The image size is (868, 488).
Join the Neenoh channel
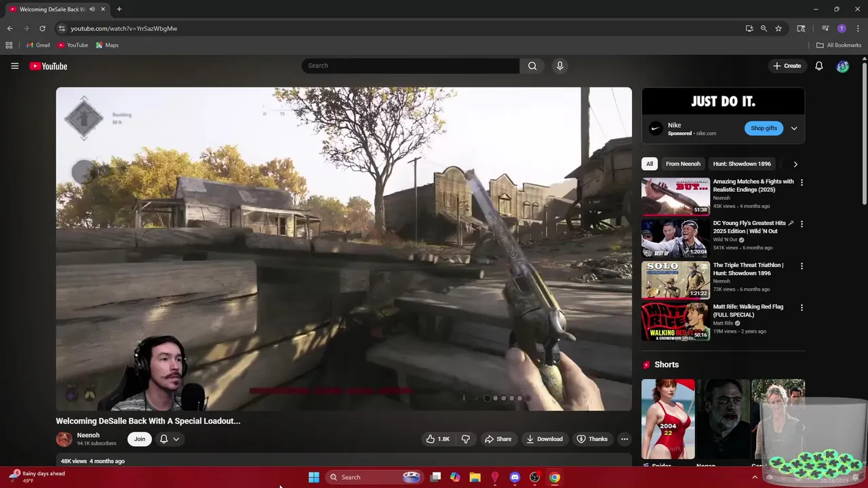[x=139, y=439]
